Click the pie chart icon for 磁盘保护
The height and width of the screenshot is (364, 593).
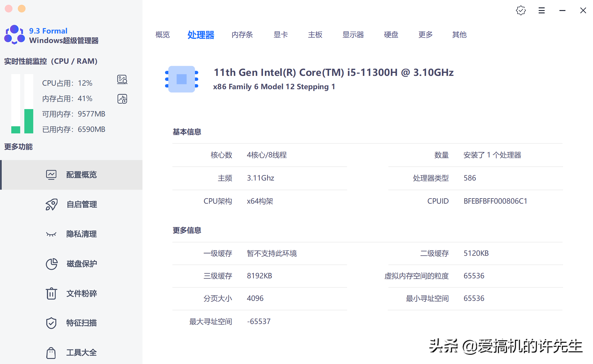[x=51, y=264]
